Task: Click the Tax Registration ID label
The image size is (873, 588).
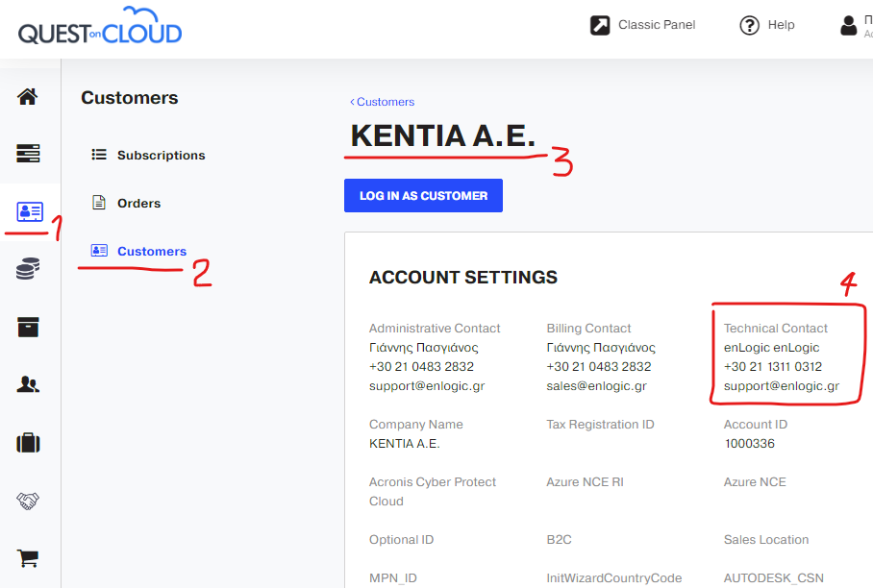Action: pyautogui.click(x=600, y=425)
